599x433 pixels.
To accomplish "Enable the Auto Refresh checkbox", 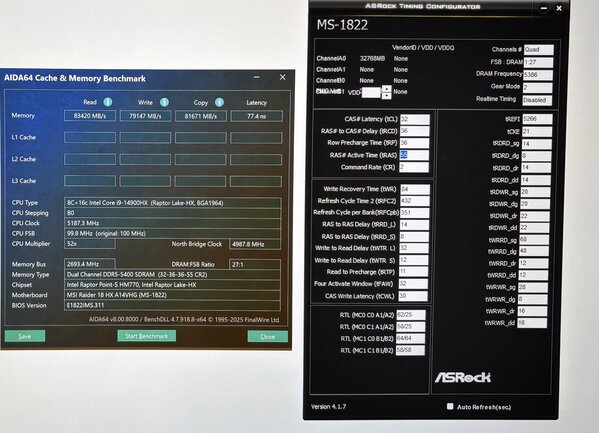I will pos(450,406).
